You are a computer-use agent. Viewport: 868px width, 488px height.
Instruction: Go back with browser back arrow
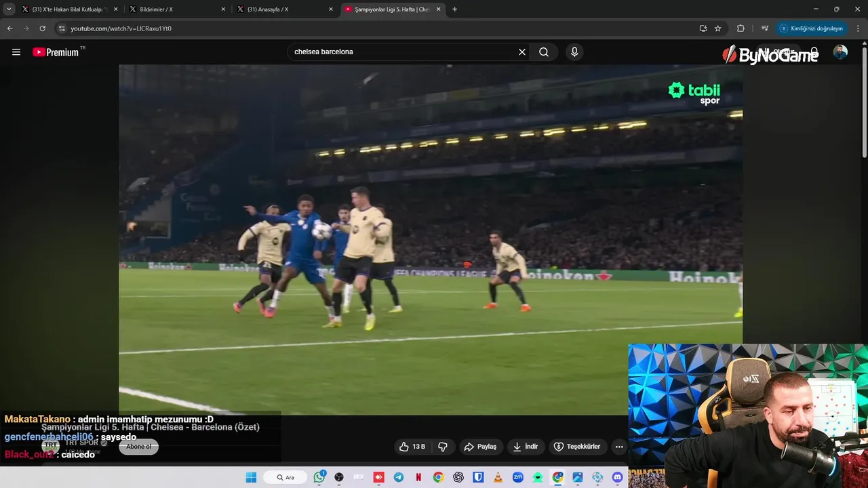click(x=9, y=28)
